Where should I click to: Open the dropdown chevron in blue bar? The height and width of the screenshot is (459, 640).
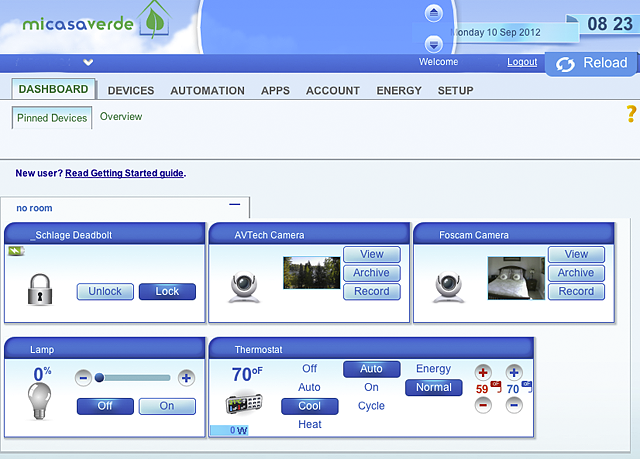pos(88,62)
